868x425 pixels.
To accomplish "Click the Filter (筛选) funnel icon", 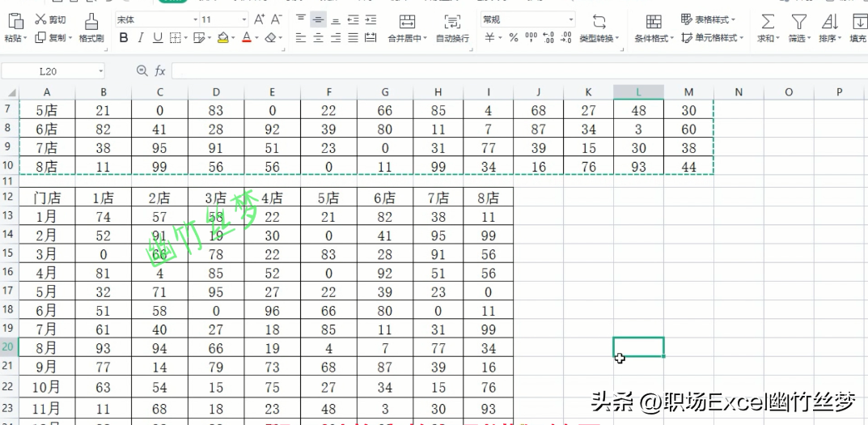I will 798,22.
